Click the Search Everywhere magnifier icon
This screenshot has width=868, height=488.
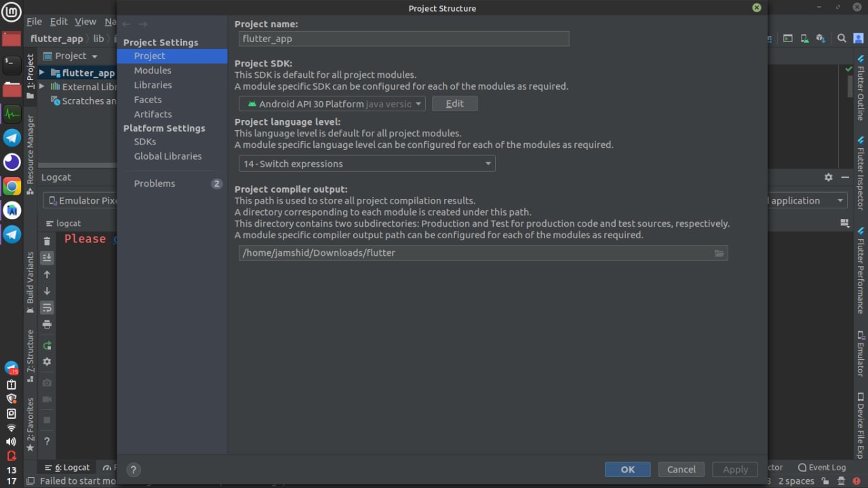click(x=842, y=39)
